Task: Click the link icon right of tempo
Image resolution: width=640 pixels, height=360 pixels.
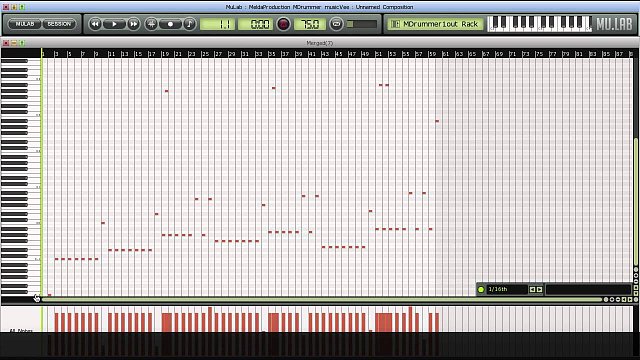Action: 336,24
